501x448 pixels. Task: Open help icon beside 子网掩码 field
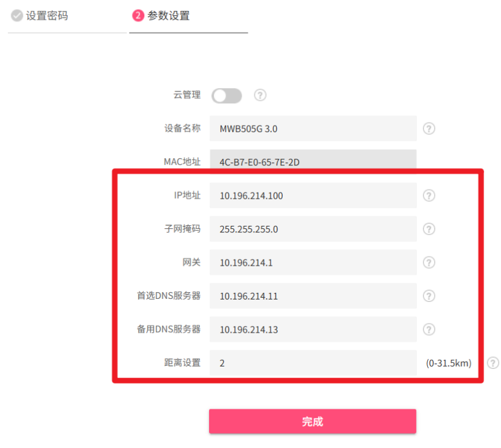[429, 229]
